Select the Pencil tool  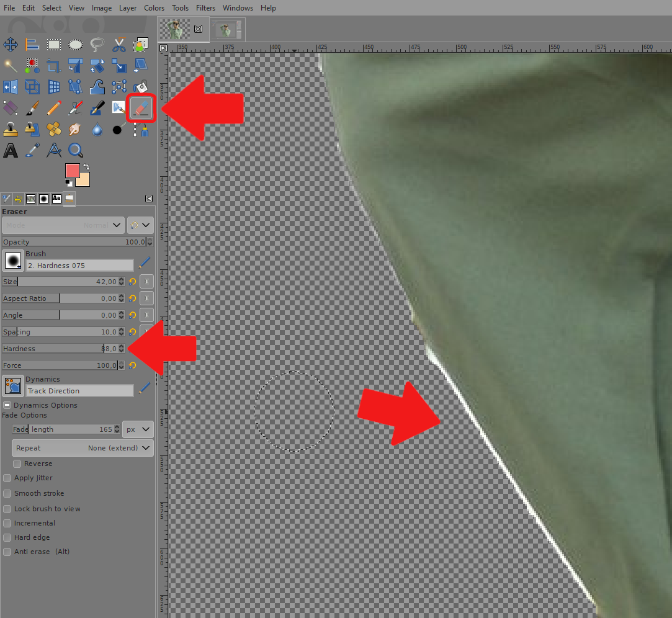(53, 108)
